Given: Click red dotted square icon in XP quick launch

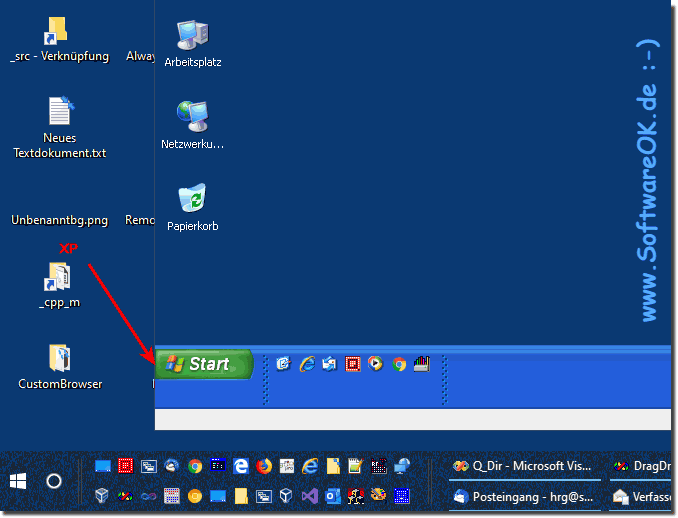Looking at the screenshot, I should (x=352, y=364).
